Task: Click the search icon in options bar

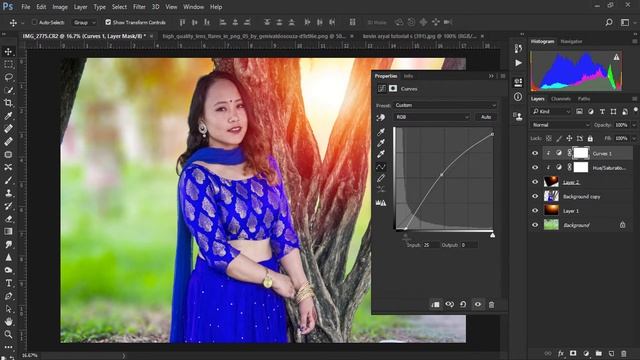Action: tap(609, 22)
